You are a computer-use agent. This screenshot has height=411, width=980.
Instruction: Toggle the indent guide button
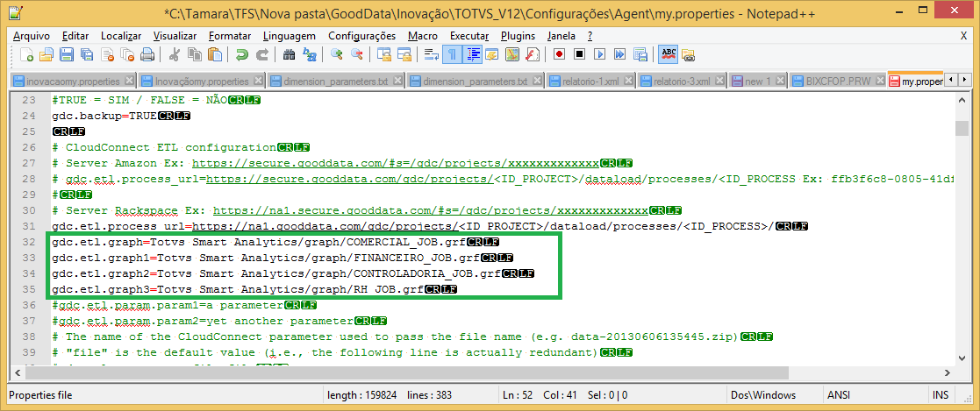coord(471,54)
